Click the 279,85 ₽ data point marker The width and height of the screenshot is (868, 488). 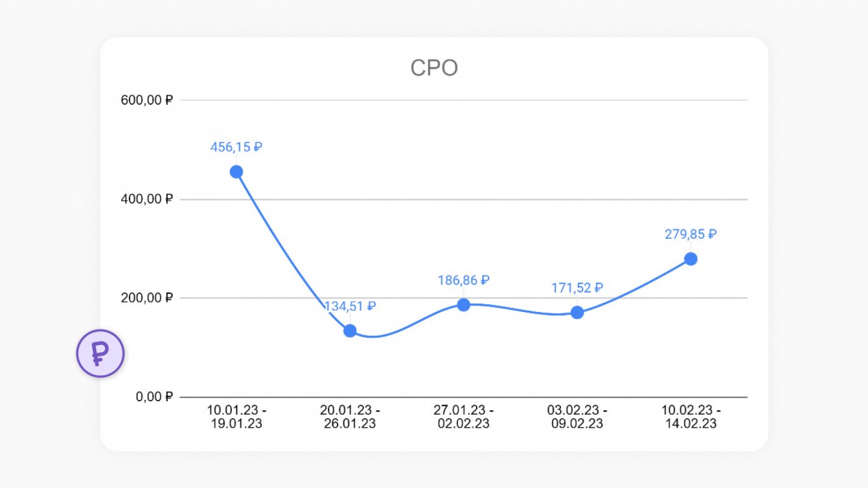(691, 259)
